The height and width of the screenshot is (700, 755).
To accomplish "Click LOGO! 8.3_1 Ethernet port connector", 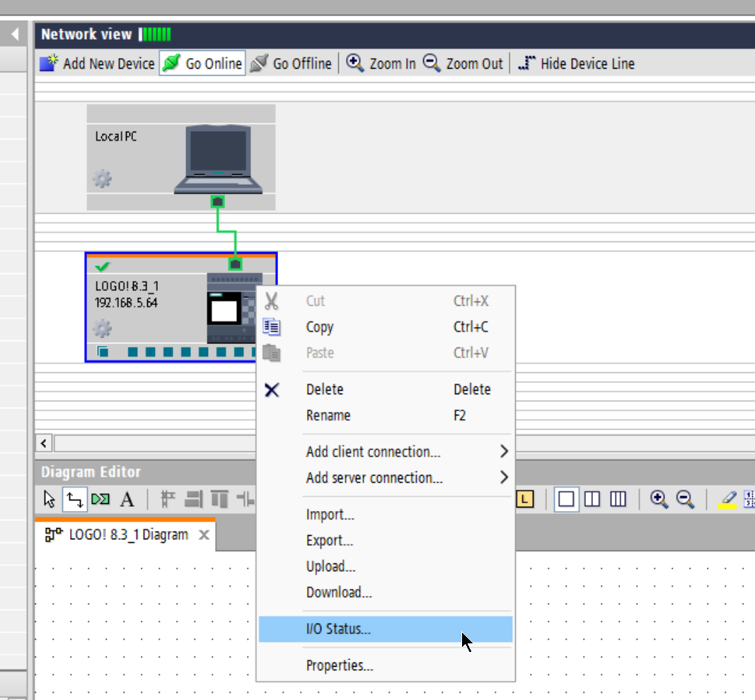I will tap(235, 264).
